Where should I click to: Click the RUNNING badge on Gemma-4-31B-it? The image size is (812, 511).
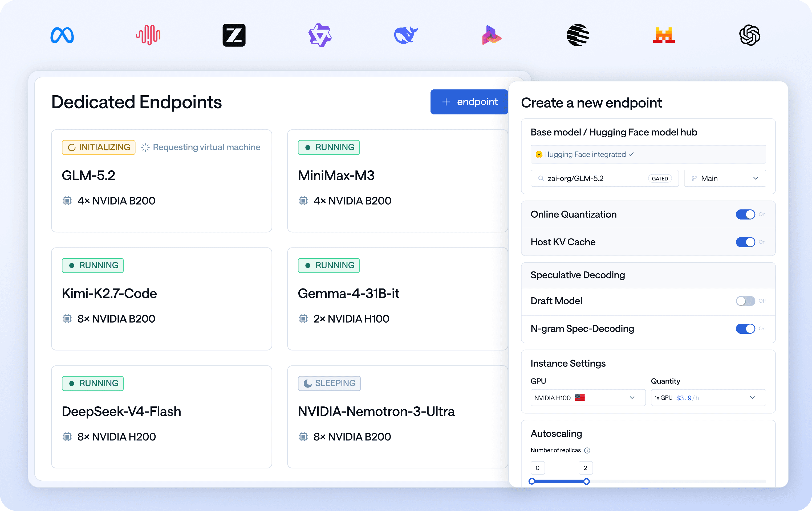coord(329,265)
